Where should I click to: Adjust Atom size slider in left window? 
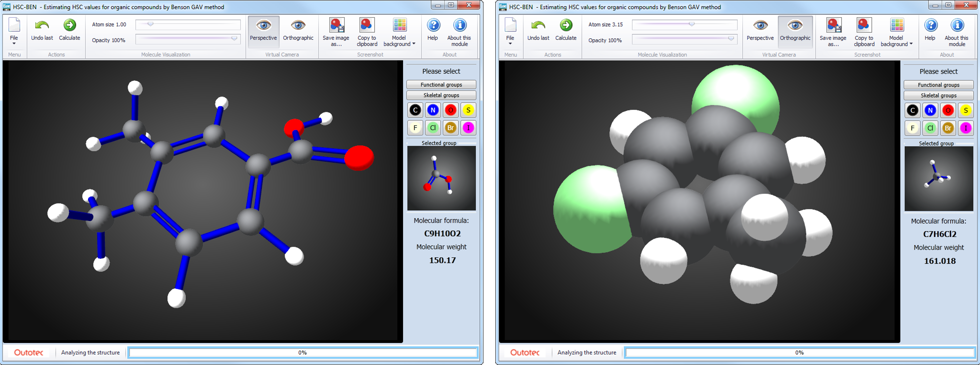pyautogui.click(x=188, y=25)
